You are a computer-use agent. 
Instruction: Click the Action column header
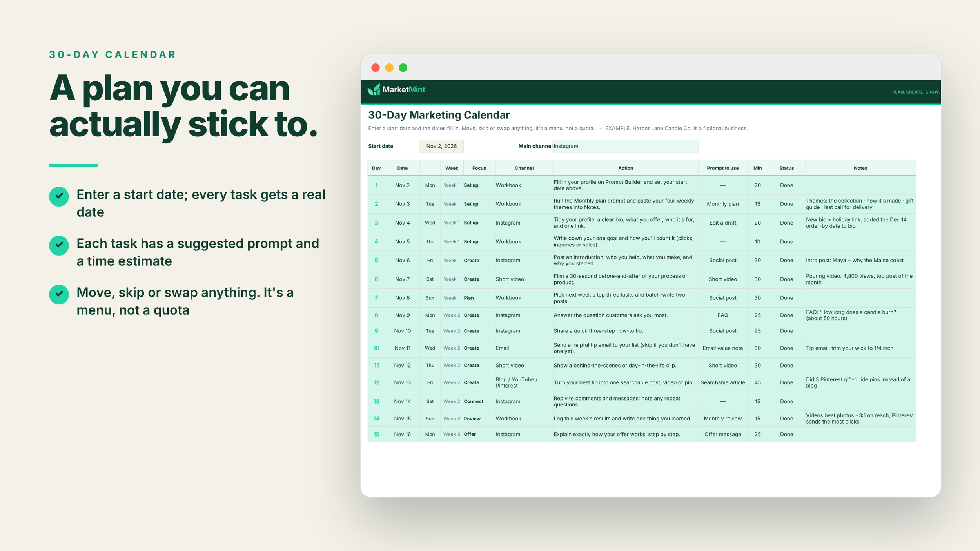[x=626, y=168]
